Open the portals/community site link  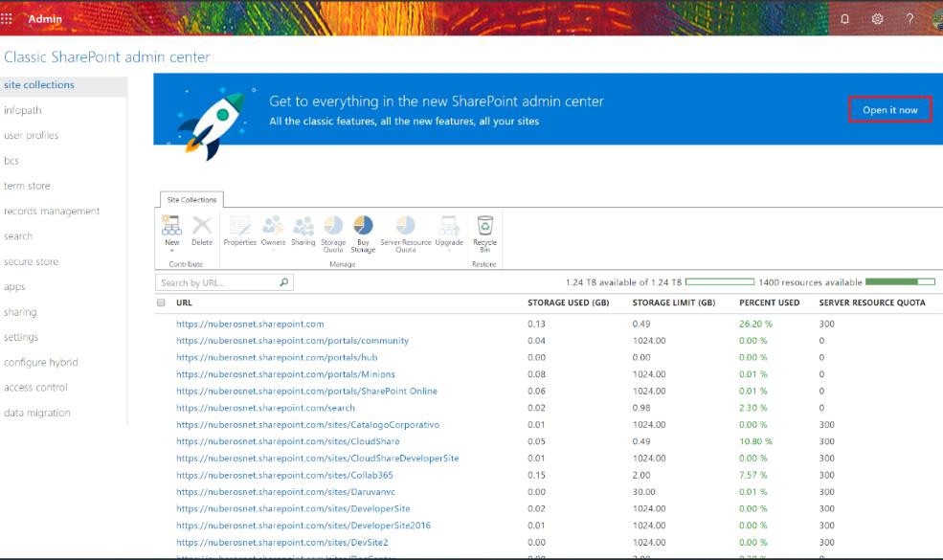click(x=292, y=341)
